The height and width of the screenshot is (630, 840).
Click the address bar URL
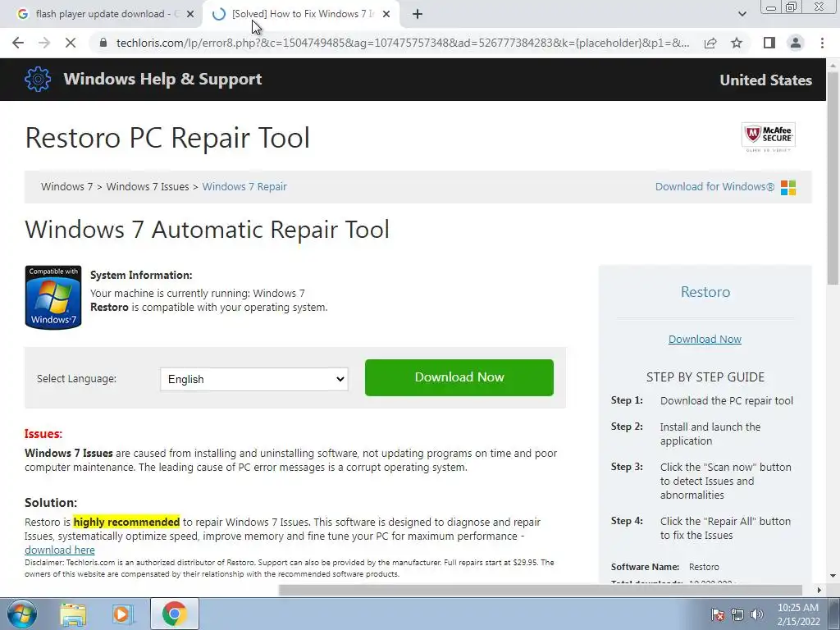click(403, 43)
